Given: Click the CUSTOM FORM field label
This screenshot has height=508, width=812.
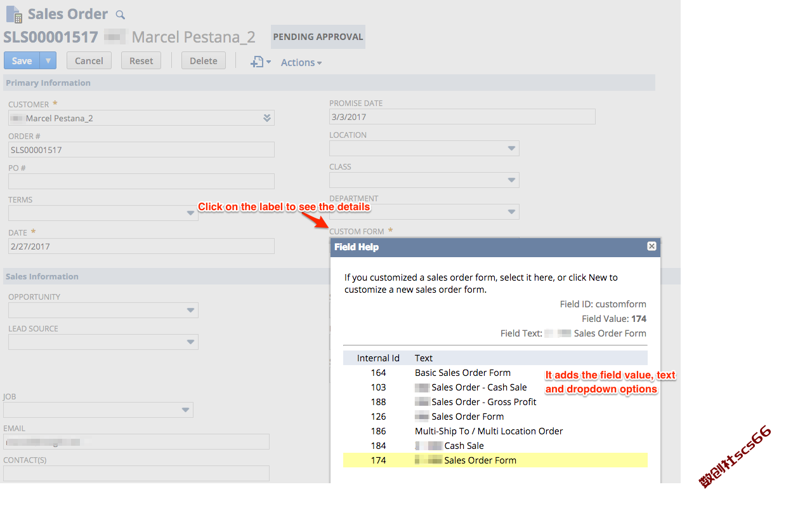Looking at the screenshot, I should (x=357, y=232).
